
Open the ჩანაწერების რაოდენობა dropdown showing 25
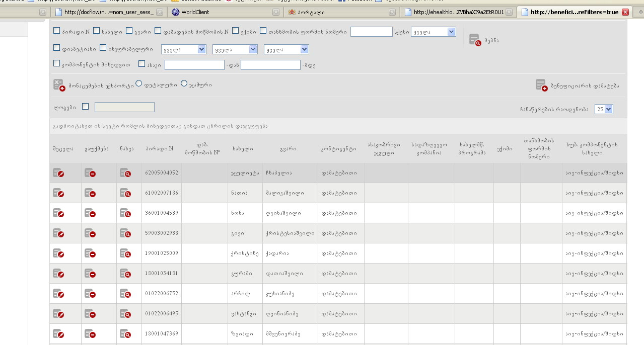(x=604, y=109)
